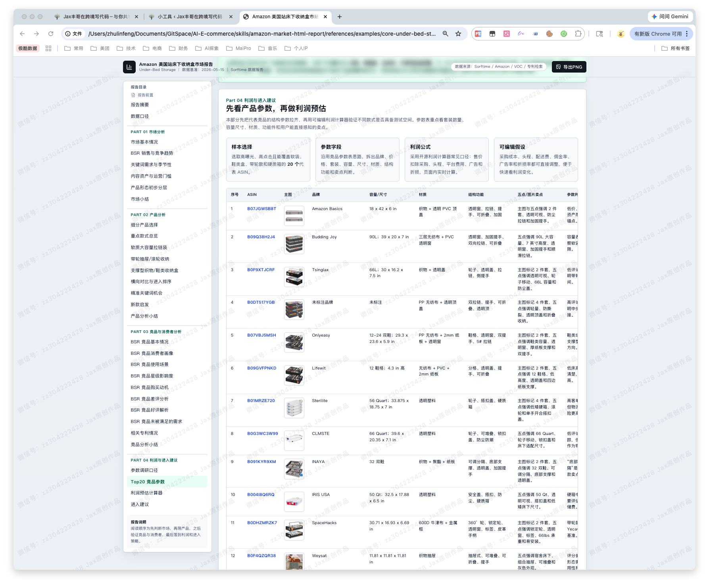
Task: Reload the page with the refresh icon
Action: coord(51,34)
